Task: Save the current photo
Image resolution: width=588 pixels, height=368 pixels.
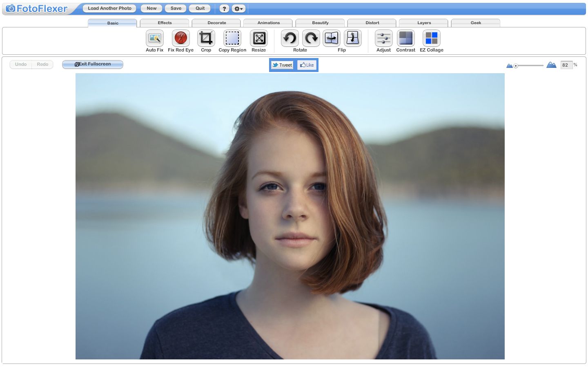Action: (176, 8)
